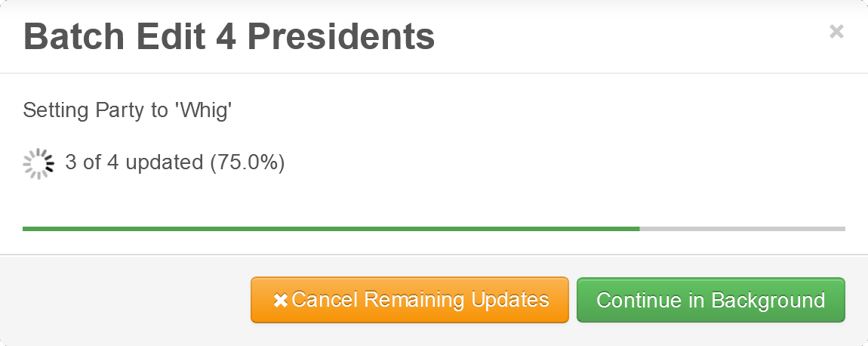Close the Batch Edit dialog
Screen dimensions: 868x346
click(x=836, y=32)
